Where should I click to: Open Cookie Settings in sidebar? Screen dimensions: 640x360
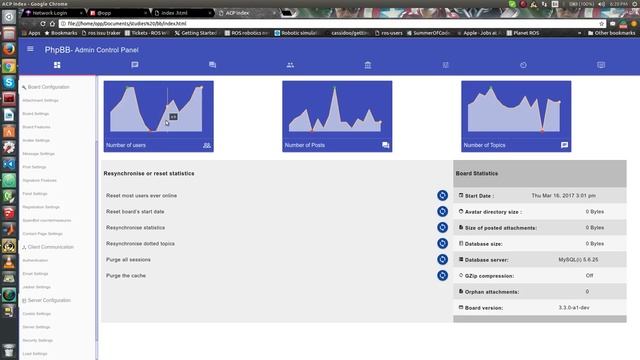click(37, 313)
